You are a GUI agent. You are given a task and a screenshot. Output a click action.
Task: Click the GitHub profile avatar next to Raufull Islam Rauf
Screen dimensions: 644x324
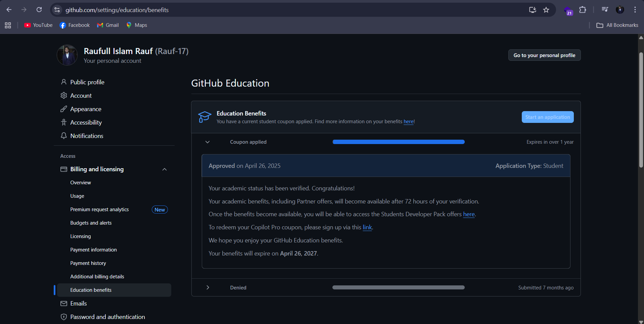click(x=67, y=55)
